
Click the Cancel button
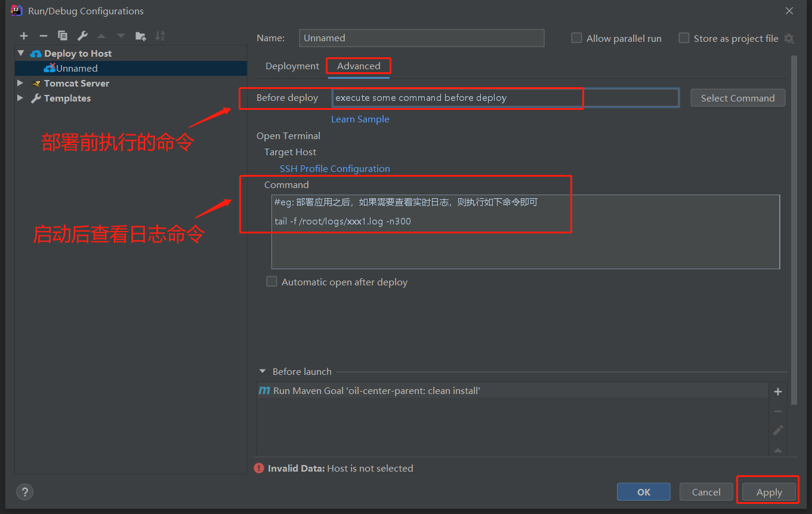tap(706, 492)
